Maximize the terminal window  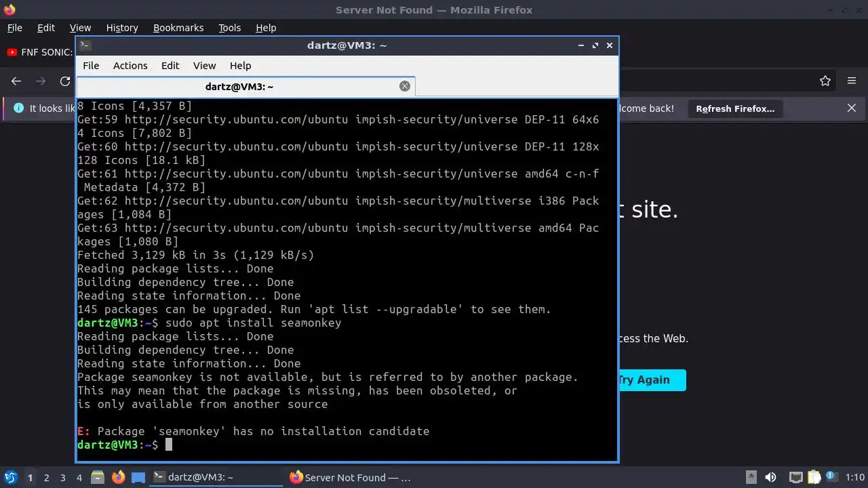(595, 45)
